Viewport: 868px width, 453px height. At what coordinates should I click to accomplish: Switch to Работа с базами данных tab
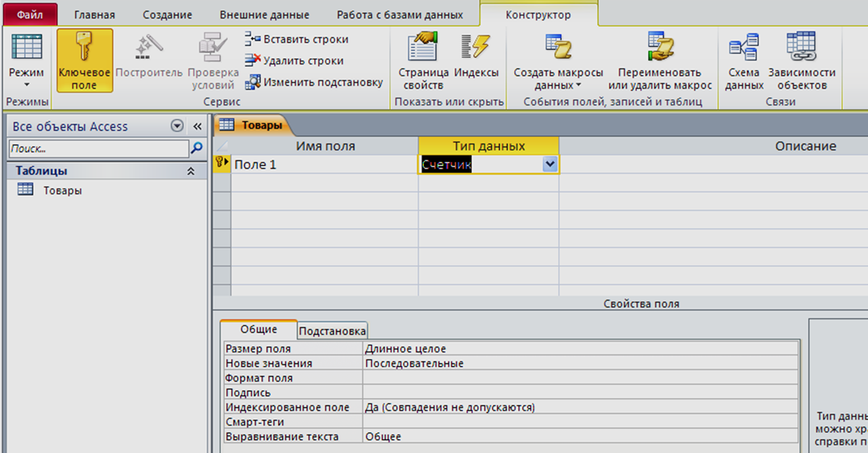coord(400,15)
